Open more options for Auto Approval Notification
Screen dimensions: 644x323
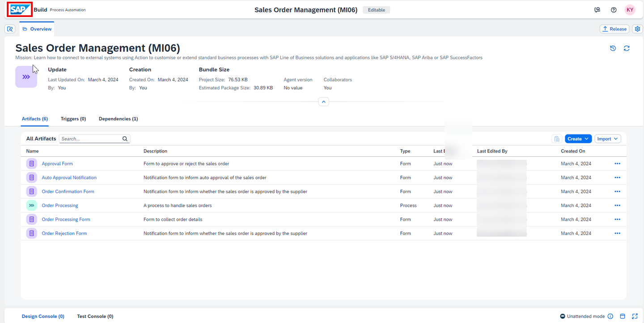618,178
